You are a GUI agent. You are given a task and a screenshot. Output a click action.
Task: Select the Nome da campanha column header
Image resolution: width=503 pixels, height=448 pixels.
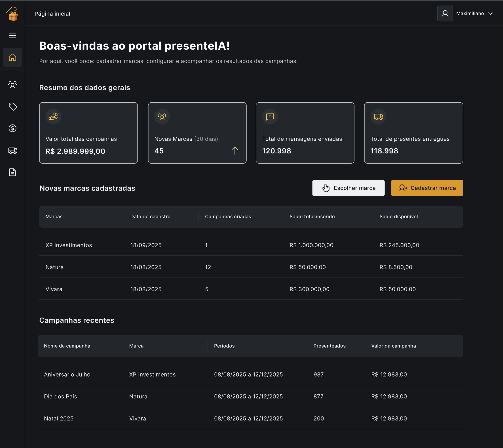67,346
